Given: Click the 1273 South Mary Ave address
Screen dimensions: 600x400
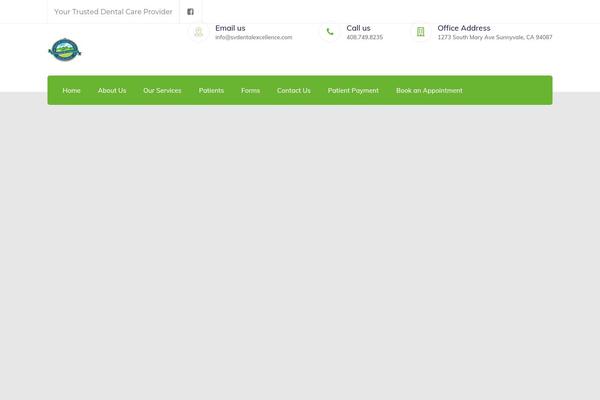Looking at the screenshot, I should click(495, 37).
